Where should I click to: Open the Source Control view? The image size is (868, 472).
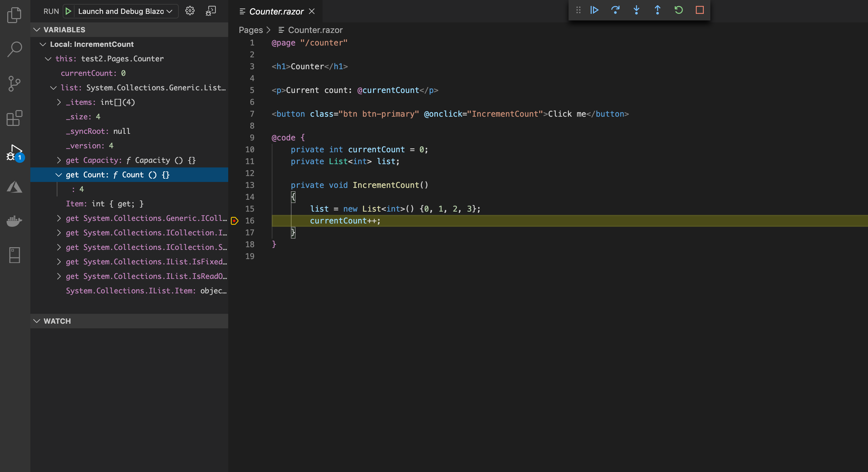(15, 83)
